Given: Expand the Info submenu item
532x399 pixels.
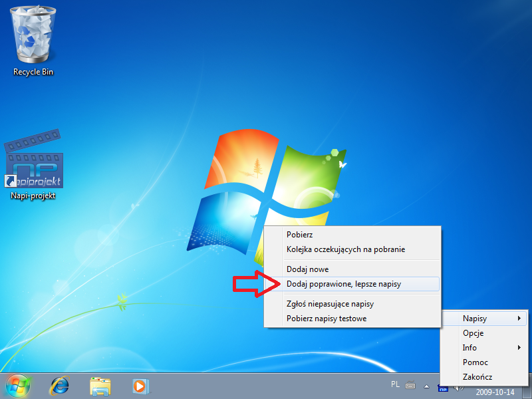Looking at the screenshot, I should pos(484,348).
